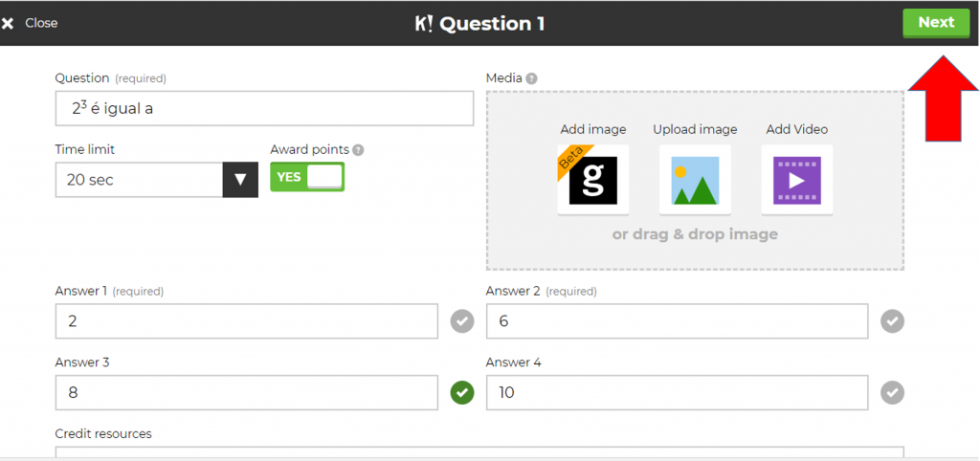Viewport: 980px width, 461px height.
Task: Click the drag & drop image area
Action: pyautogui.click(x=694, y=247)
